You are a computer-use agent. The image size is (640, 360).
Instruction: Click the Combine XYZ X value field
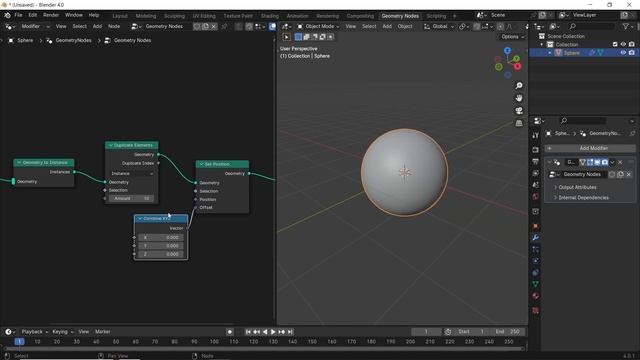(x=161, y=237)
